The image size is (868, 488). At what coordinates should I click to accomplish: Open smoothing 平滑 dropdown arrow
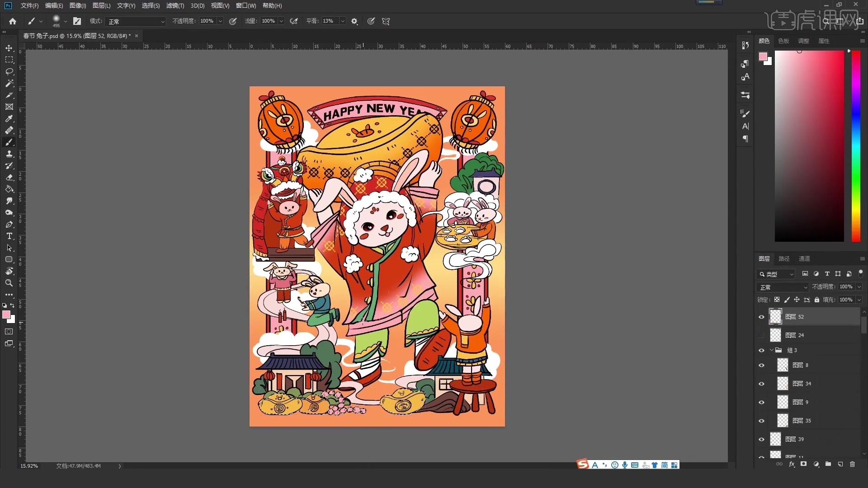[x=343, y=21]
